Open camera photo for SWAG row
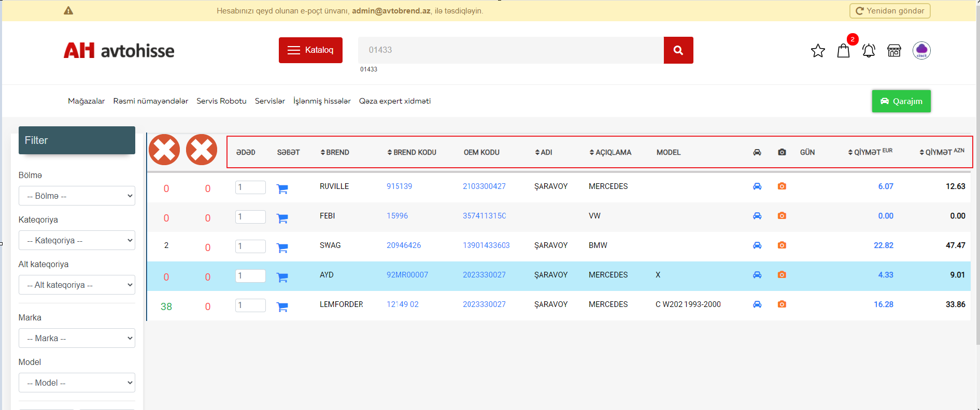Image resolution: width=980 pixels, height=410 pixels. 782,245
